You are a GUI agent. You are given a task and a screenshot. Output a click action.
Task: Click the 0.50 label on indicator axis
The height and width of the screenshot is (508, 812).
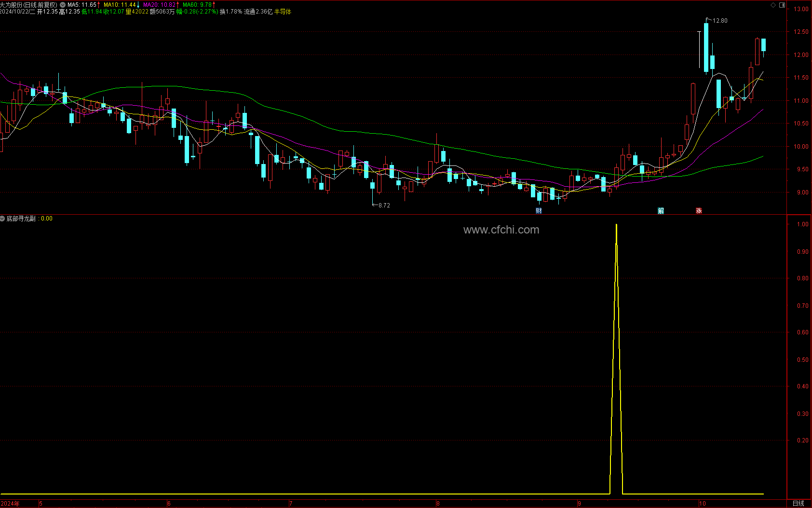pos(803,360)
